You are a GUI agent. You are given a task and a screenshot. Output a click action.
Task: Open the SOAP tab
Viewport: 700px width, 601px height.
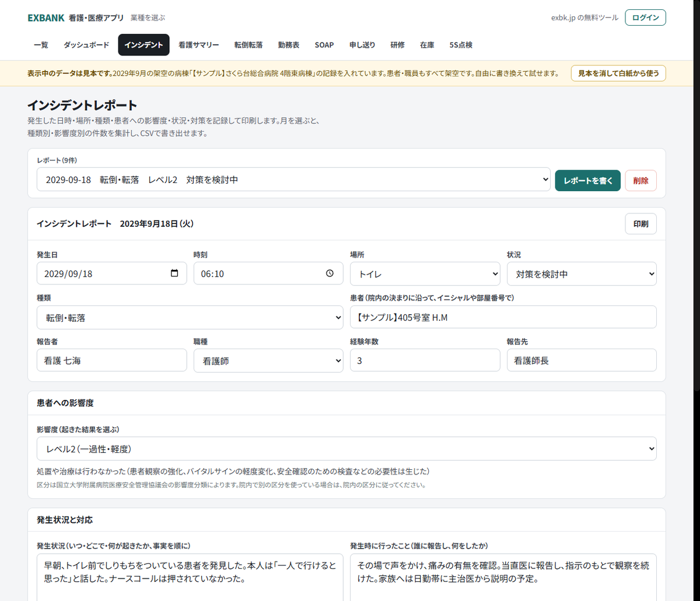(x=324, y=45)
